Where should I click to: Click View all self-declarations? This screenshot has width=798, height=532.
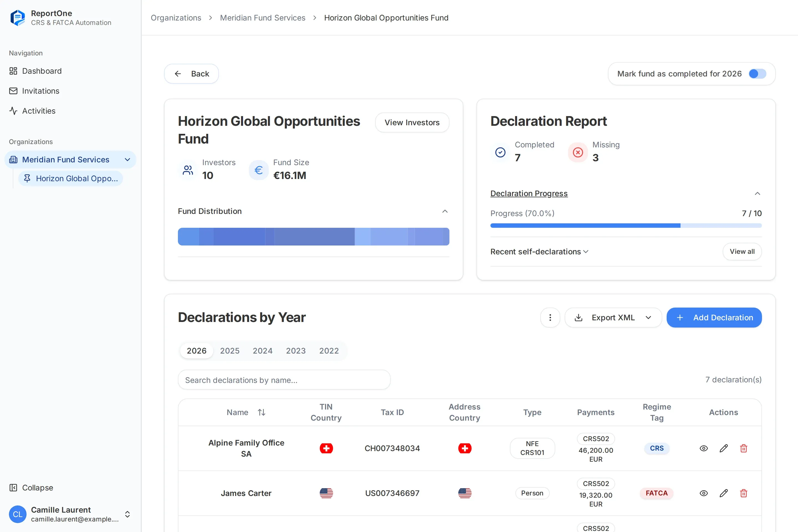(x=742, y=251)
